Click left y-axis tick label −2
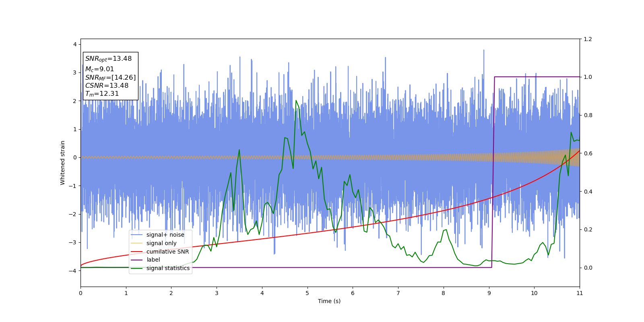Viewport: 644px width, 322px height. [x=73, y=214]
